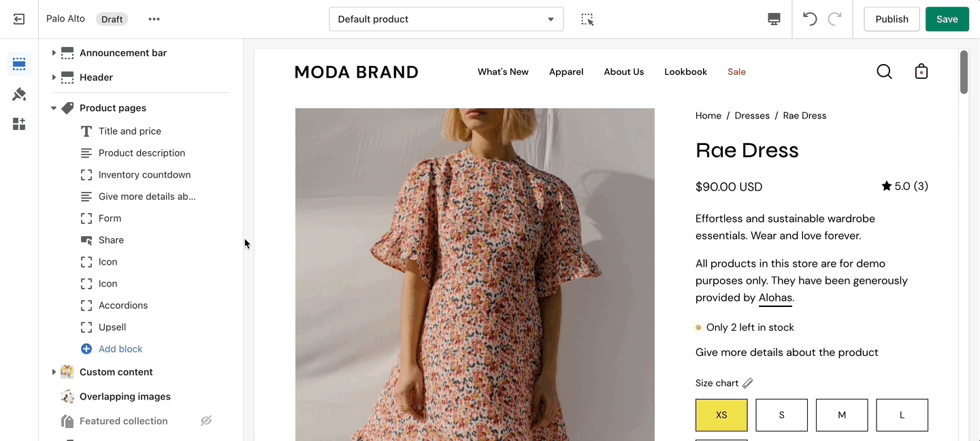Open the shopping bag cart

(921, 71)
